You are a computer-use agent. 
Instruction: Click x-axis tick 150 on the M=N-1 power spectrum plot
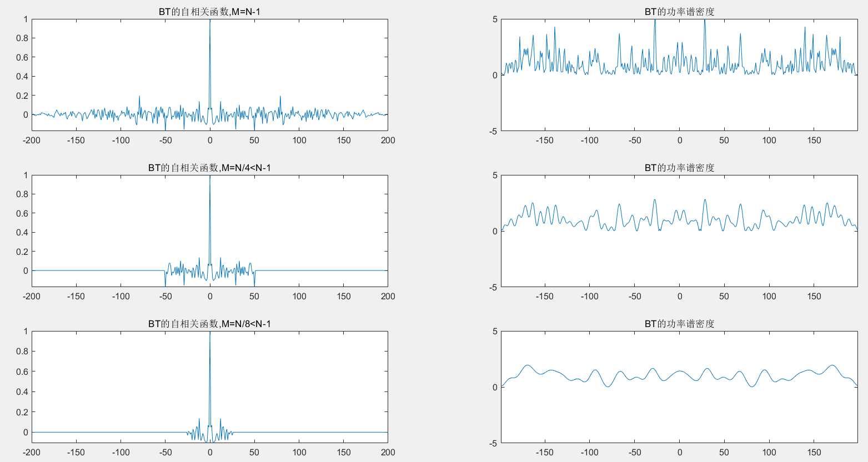click(814, 140)
